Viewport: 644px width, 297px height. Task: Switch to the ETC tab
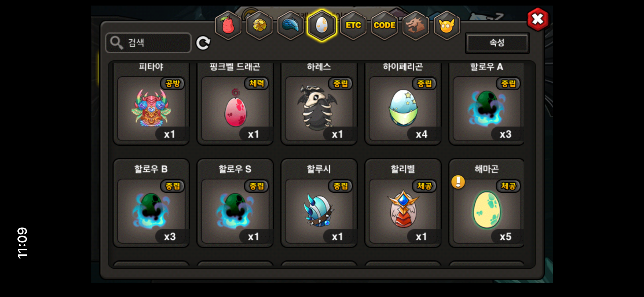(x=353, y=25)
